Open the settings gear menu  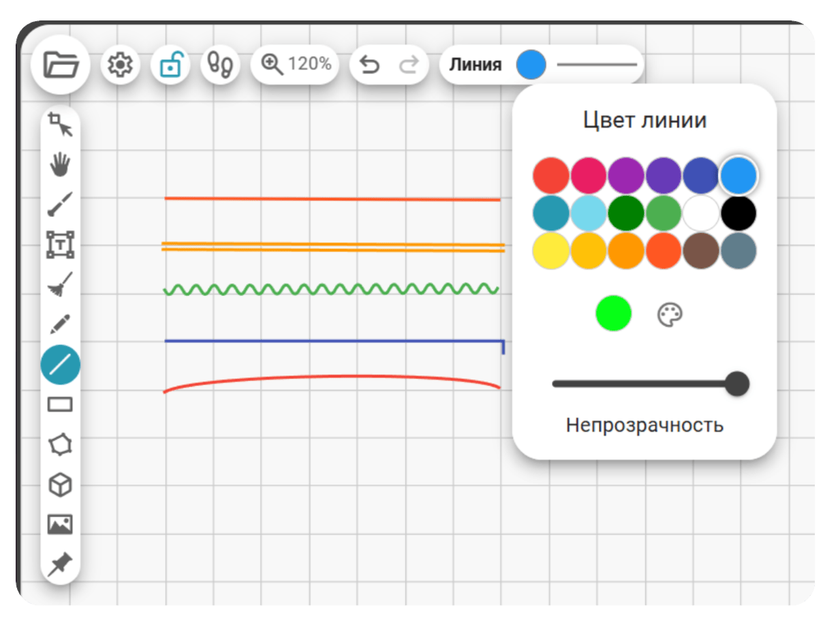[x=121, y=65]
